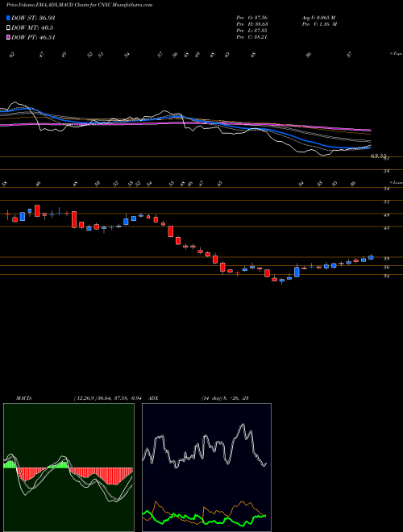Screen dimensions: 403x532
Task: Click the MACD histogram chart panel
Action: (69, 467)
